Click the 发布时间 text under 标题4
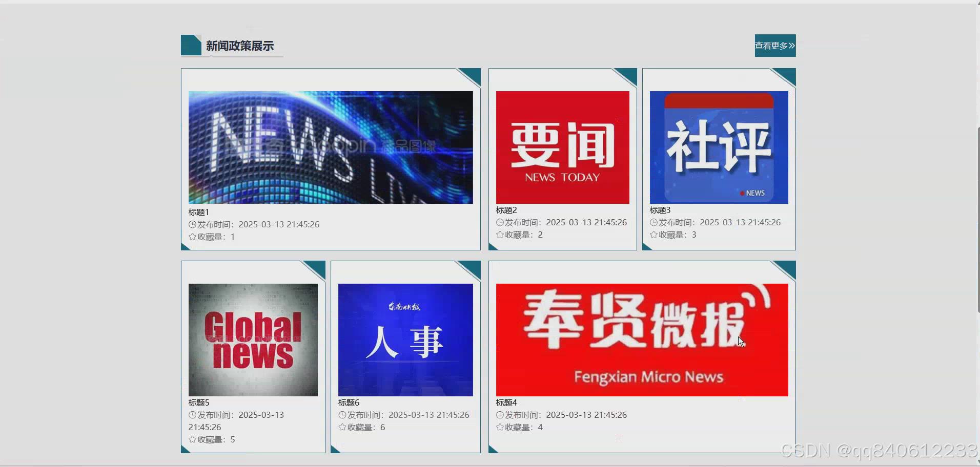Screen dimensions: 980x467 pyautogui.click(x=566, y=415)
